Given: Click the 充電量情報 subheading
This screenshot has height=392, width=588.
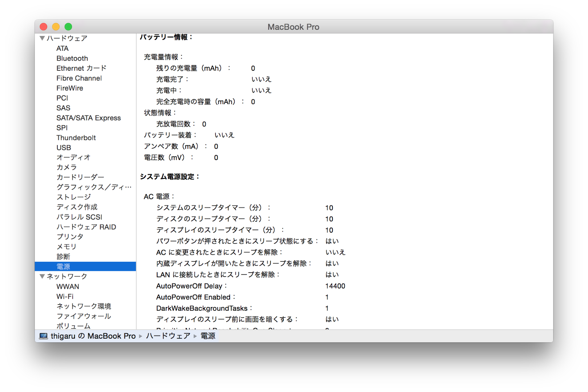Looking at the screenshot, I should (164, 57).
